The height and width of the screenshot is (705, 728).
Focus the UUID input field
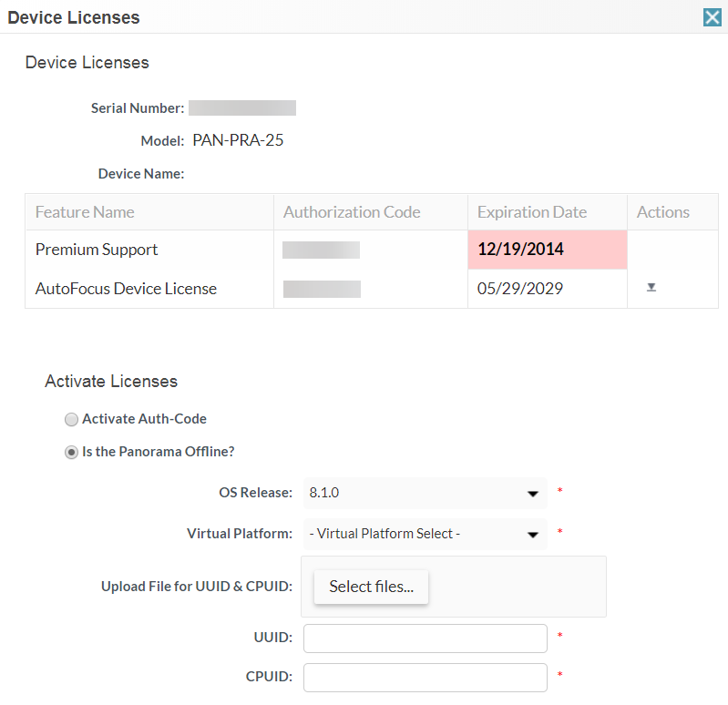tap(425, 639)
